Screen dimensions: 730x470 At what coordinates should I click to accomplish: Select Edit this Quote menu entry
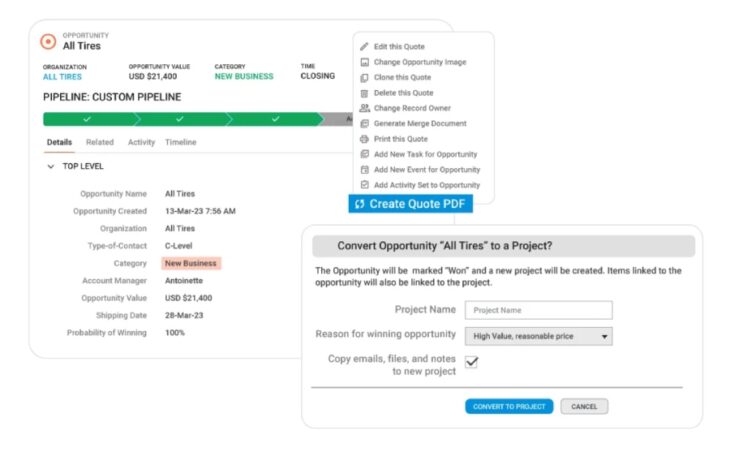(399, 47)
